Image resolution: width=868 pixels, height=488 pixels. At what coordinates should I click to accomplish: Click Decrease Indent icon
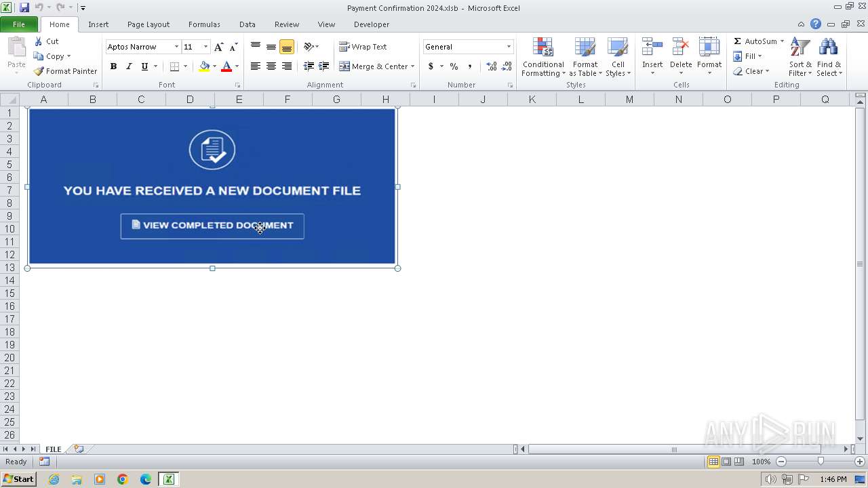(x=309, y=66)
